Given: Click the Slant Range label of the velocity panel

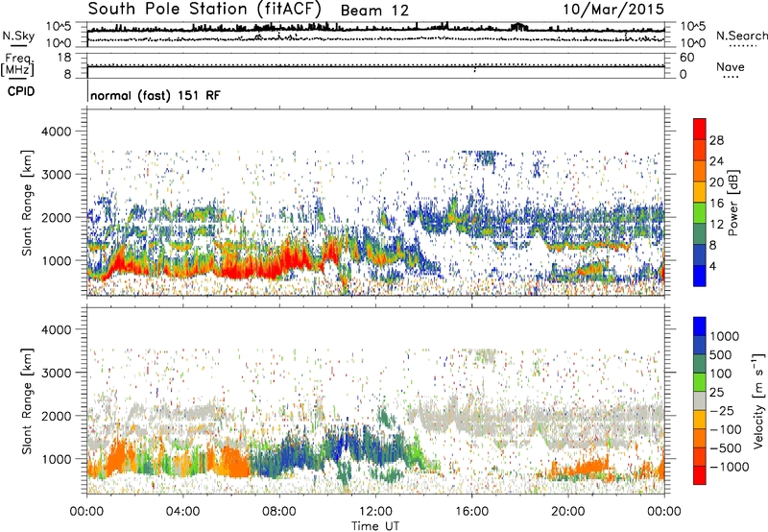Looking at the screenshot, I should pos(27,401).
